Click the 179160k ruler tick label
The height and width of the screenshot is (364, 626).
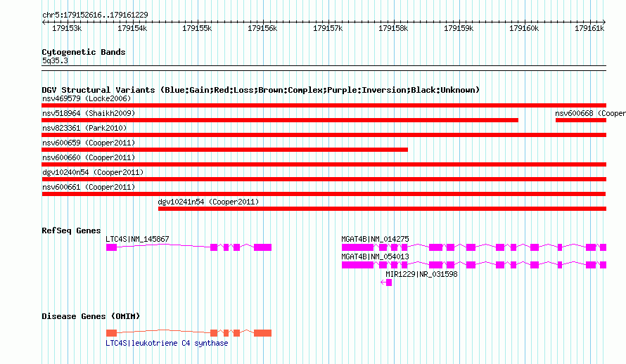(524, 28)
